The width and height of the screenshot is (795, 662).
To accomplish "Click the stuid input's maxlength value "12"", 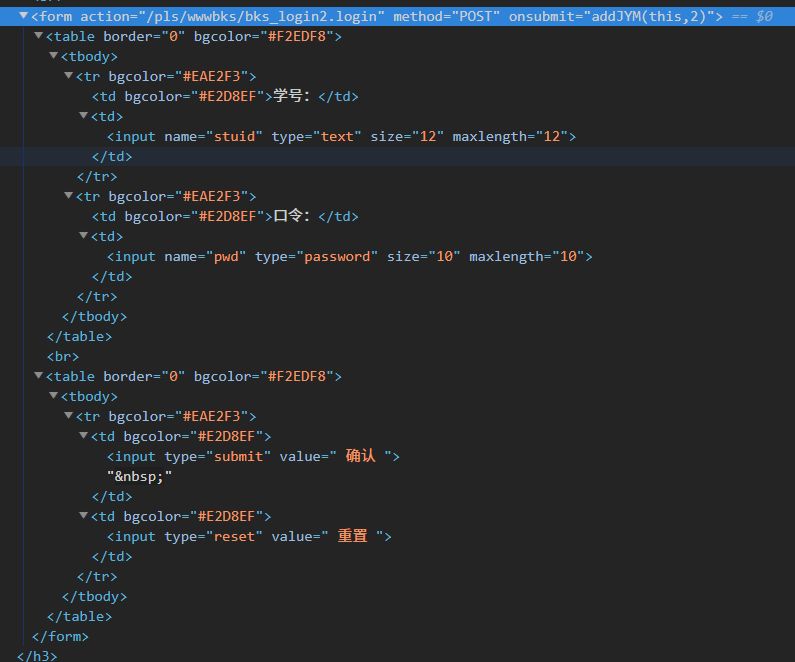I will tap(552, 136).
